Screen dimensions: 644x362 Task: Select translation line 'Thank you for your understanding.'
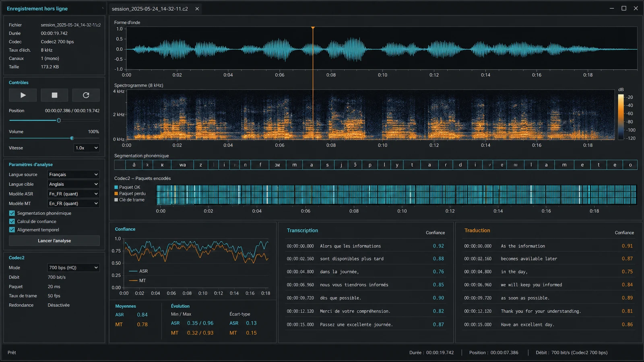(549, 311)
